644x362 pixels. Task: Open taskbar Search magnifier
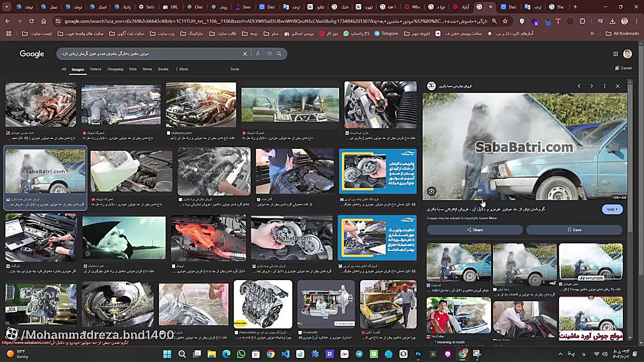click(x=182, y=354)
